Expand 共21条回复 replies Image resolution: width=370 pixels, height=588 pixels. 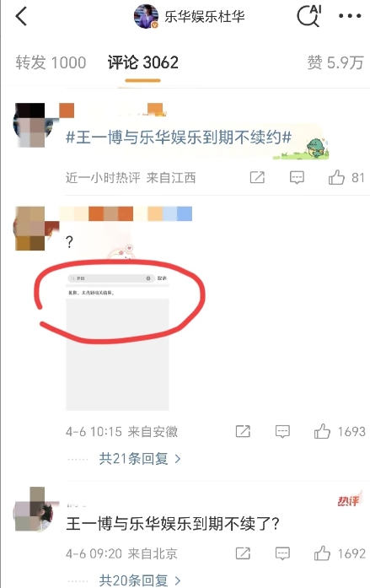(140, 458)
